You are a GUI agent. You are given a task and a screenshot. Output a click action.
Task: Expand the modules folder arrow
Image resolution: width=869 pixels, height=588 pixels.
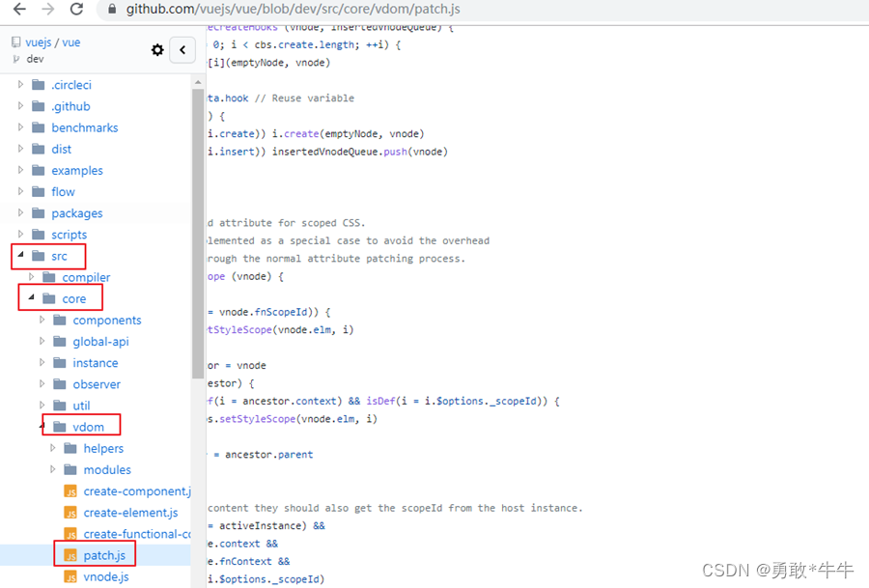[53, 469]
